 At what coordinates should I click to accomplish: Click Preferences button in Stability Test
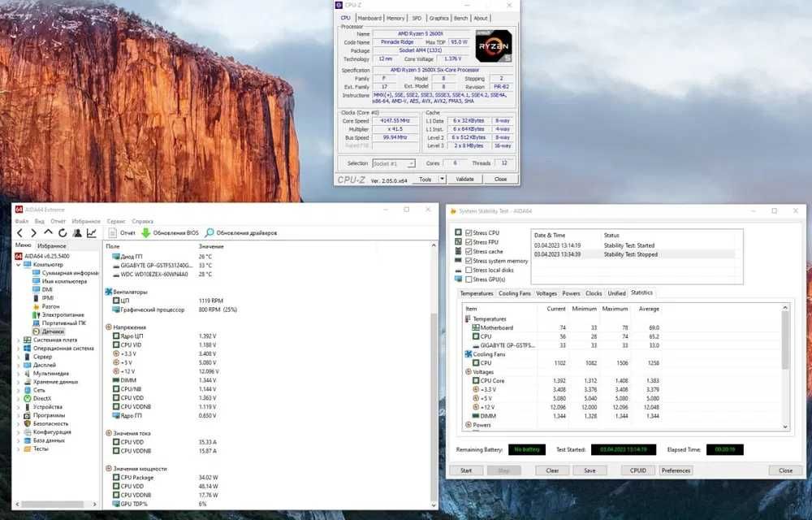[x=676, y=470]
